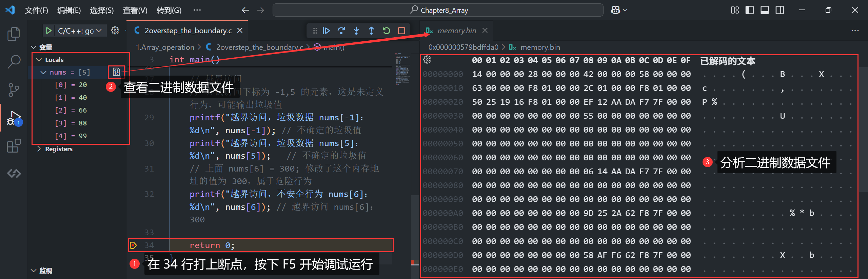The image size is (868, 279).
Task: Open the Search view in activity bar
Action: click(x=14, y=62)
